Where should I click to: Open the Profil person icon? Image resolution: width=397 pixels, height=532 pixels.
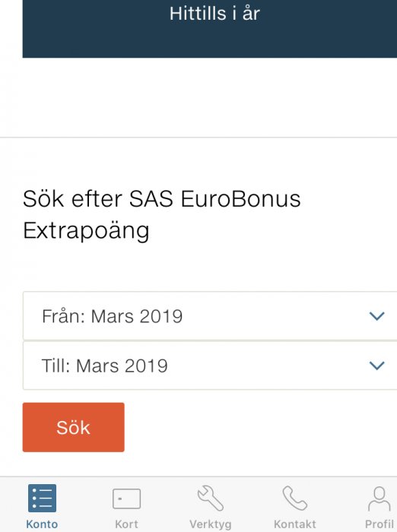point(379,499)
